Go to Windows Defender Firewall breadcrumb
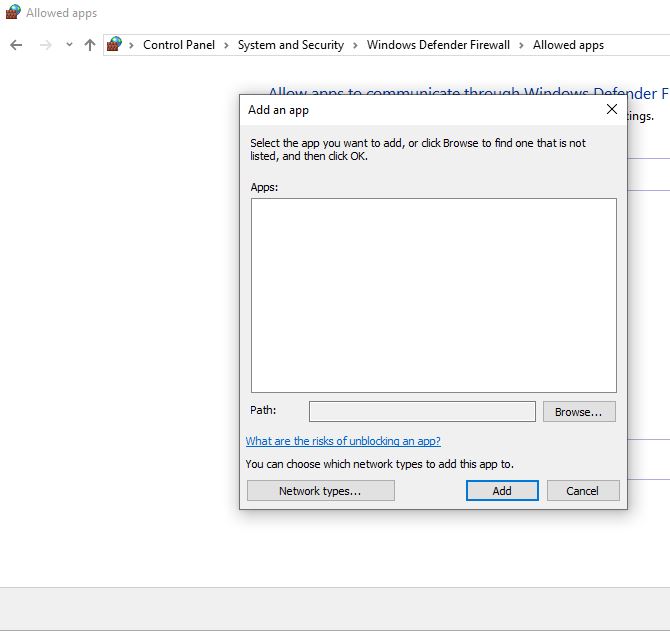 [438, 45]
